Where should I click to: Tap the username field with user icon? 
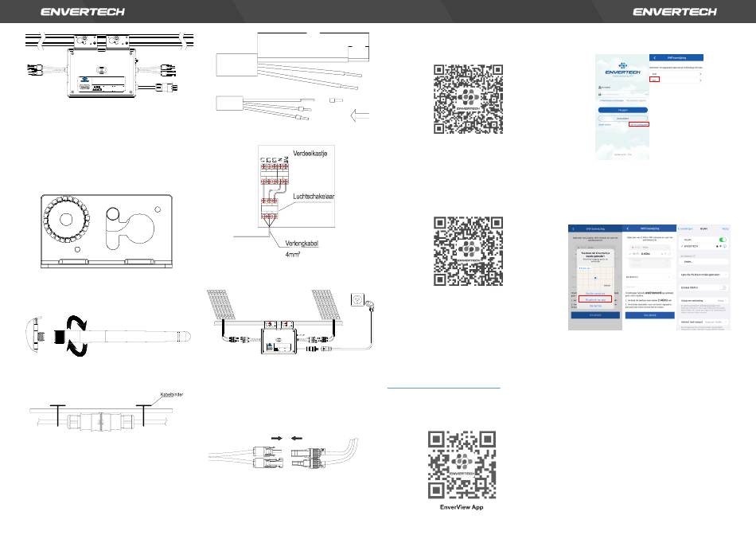623,88
